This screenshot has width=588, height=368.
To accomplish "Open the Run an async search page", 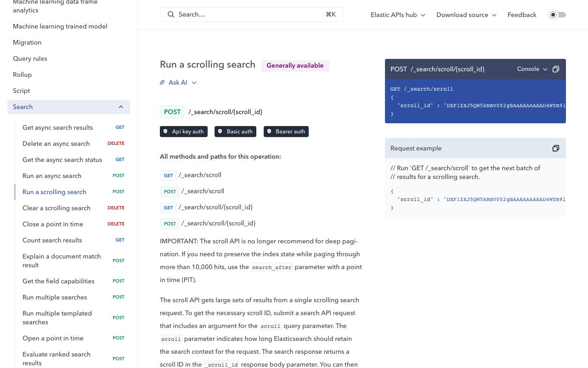I will click(52, 176).
